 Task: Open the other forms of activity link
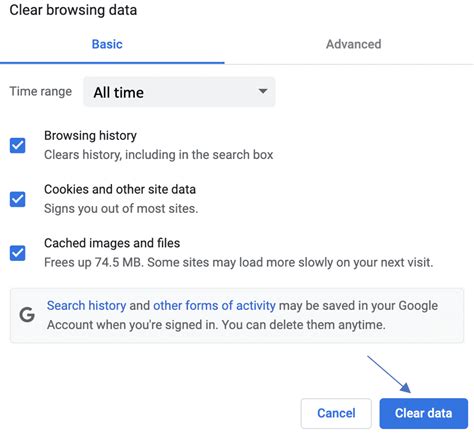(214, 305)
